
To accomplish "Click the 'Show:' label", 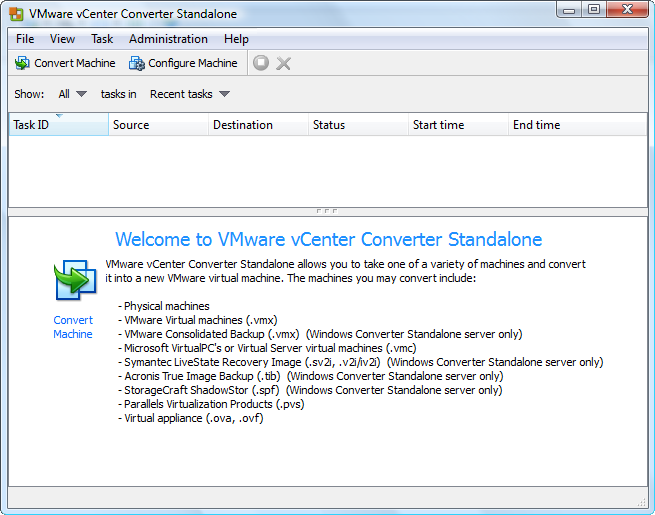I will (x=29, y=94).
